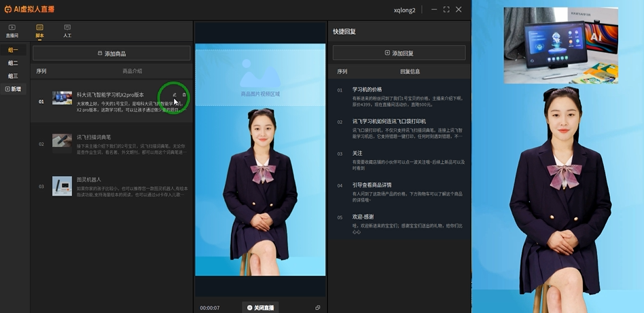Edit the 科大讯飞智能学习机X2pro product entry
Image resolution: width=644 pixels, height=313 pixels.
(x=175, y=95)
